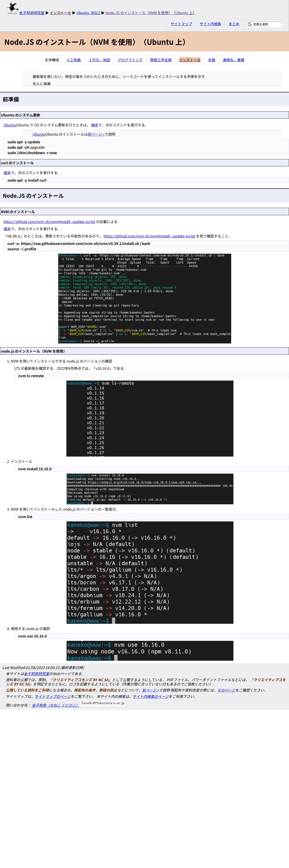Select 全体構成 tab
289x868 pixels.
click(x=52, y=60)
